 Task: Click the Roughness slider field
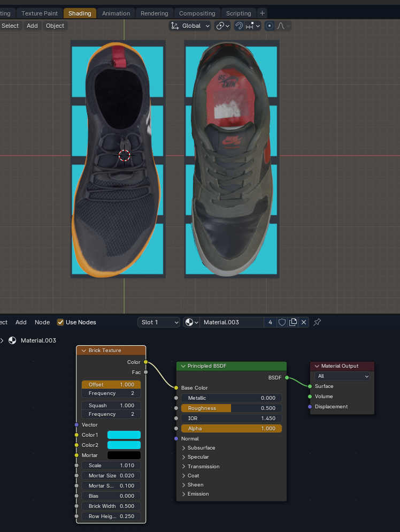232,408
